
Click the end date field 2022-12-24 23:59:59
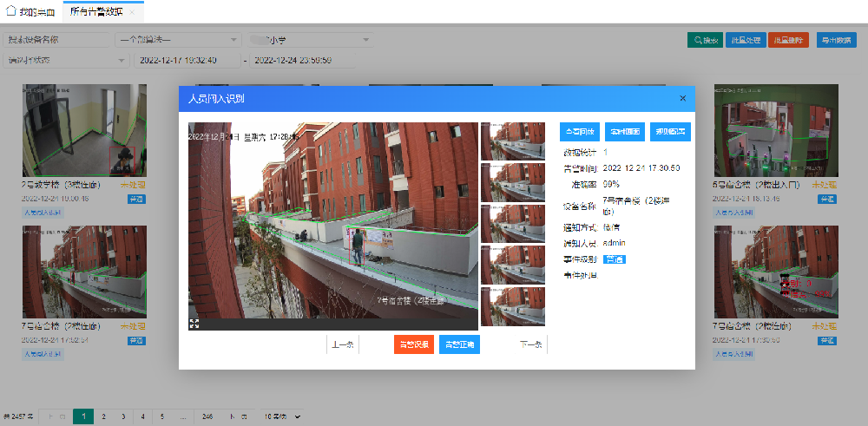(302, 61)
